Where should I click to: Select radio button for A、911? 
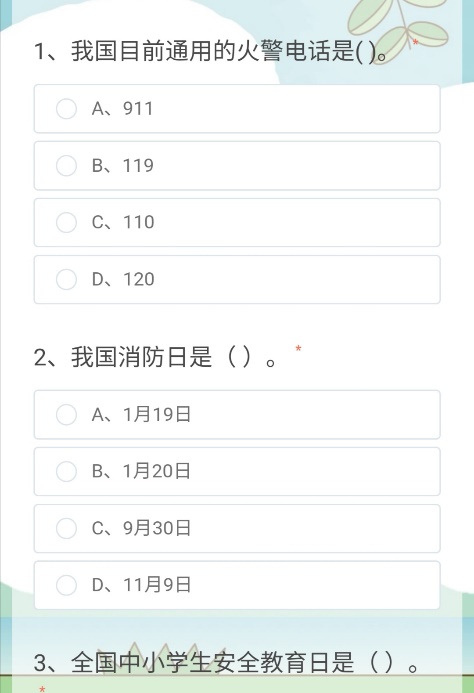66,109
